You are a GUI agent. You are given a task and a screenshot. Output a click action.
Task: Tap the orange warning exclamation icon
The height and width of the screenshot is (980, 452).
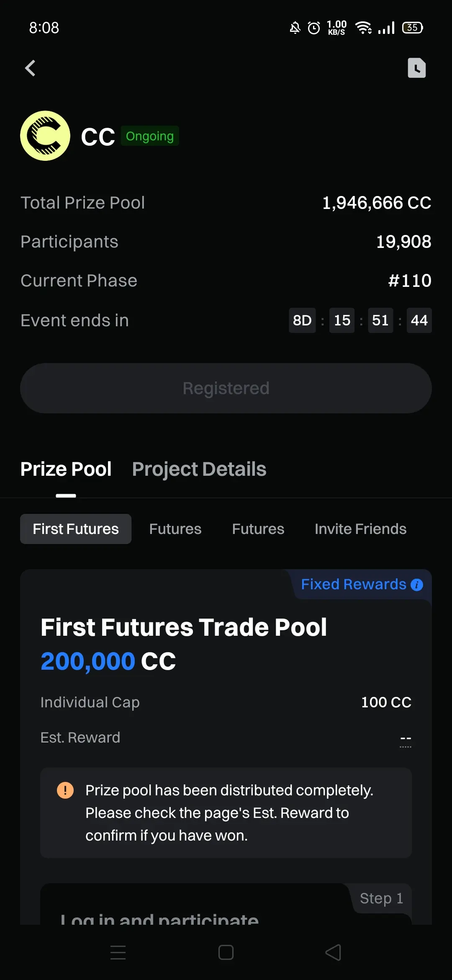tap(65, 790)
